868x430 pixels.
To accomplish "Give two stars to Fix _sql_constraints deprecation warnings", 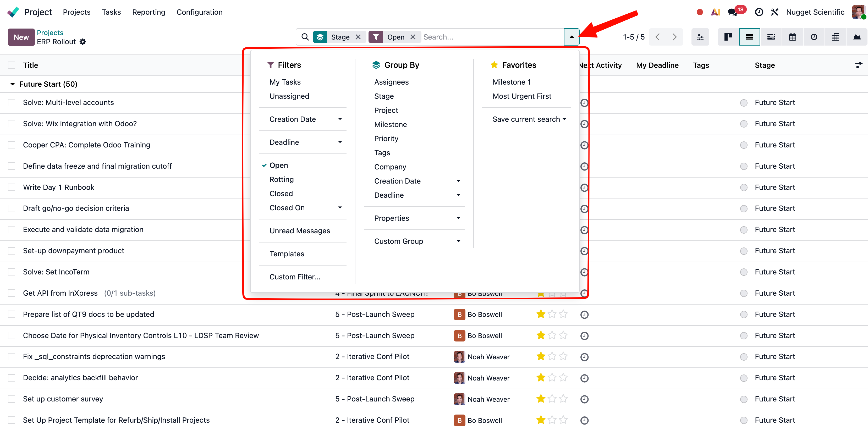I will tap(552, 356).
